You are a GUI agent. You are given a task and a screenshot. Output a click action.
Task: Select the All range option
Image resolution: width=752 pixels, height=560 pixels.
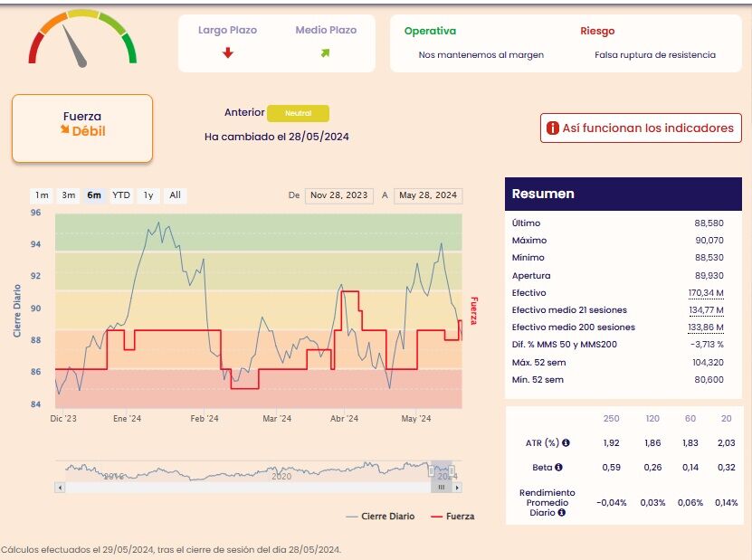(x=175, y=195)
